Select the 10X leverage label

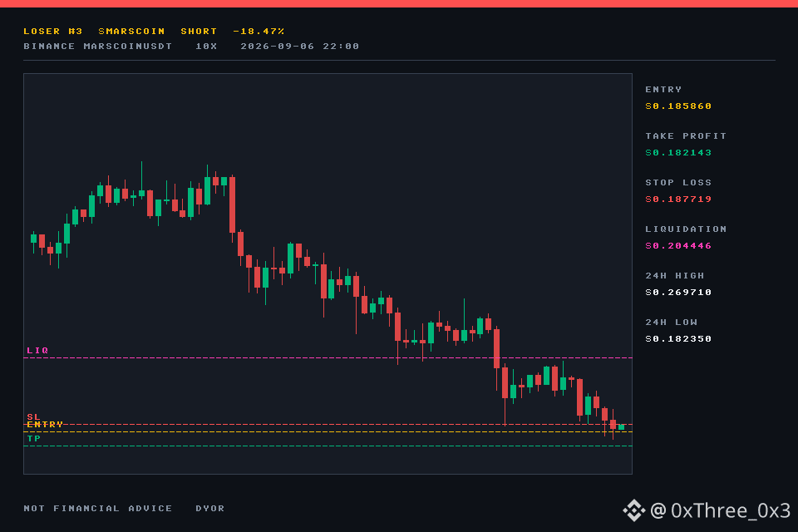(206, 47)
